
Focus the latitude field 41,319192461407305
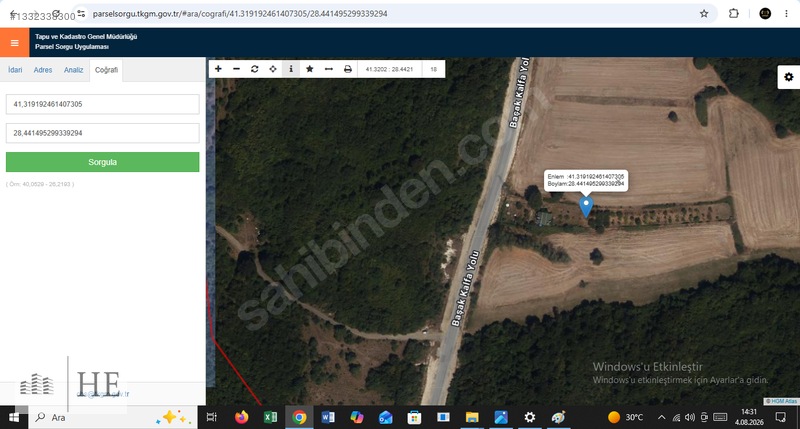(103, 104)
